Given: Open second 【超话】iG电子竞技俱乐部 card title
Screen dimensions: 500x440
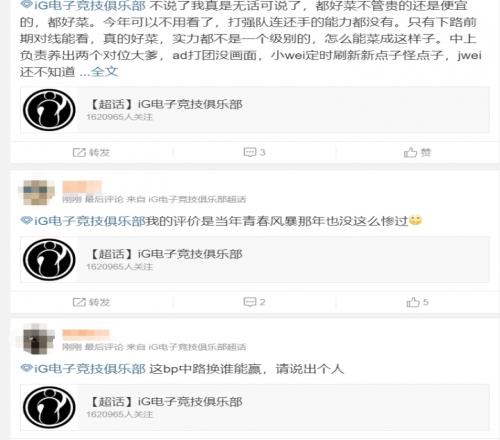Looking at the screenshot, I should [165, 254].
